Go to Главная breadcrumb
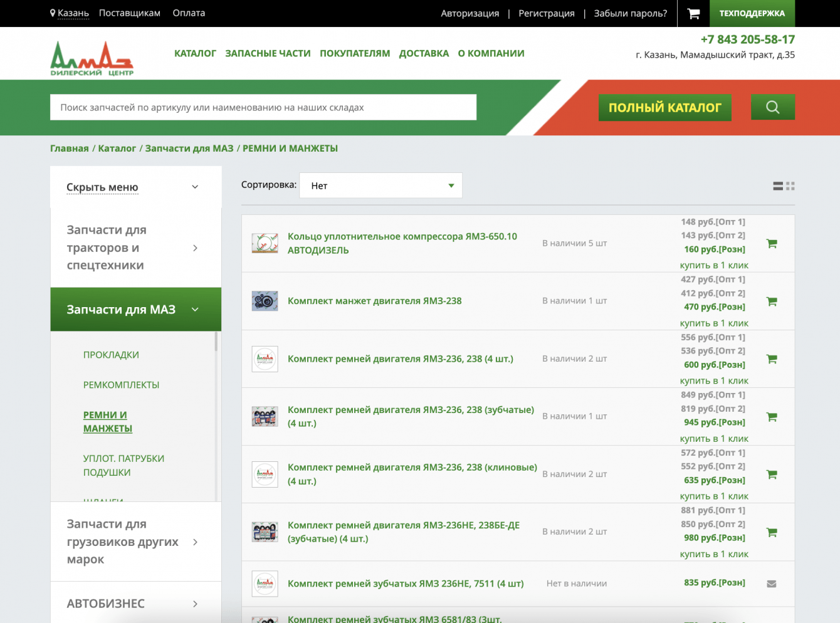840x623 pixels. 70,149
